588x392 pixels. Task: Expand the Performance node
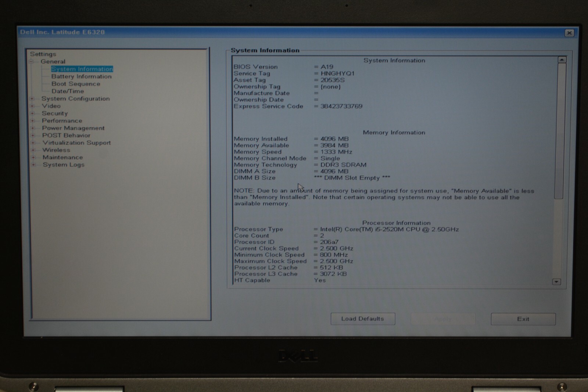pyautogui.click(x=32, y=121)
